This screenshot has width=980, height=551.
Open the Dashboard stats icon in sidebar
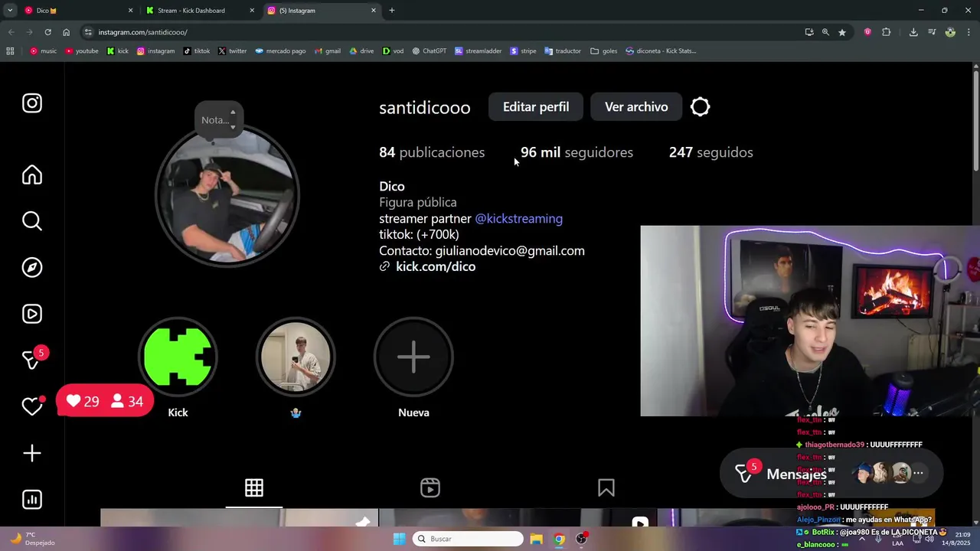coord(32,500)
